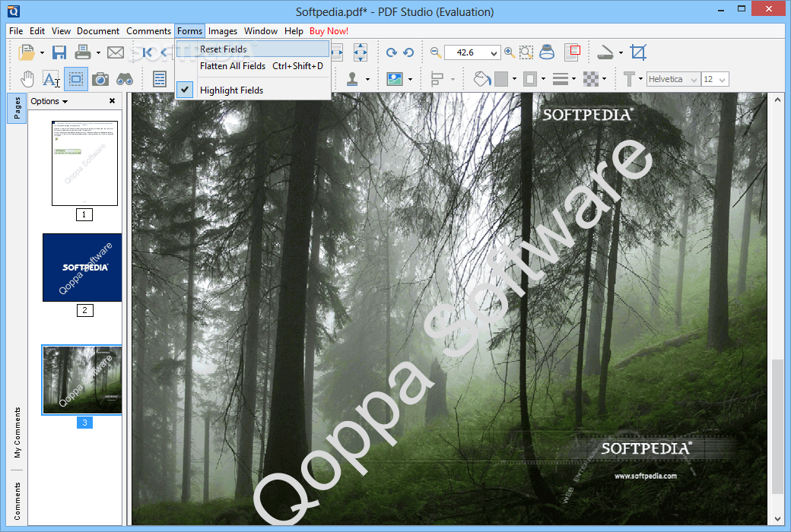Close the Pages thumbnail panel
The width and height of the screenshot is (791, 532).
[112, 101]
